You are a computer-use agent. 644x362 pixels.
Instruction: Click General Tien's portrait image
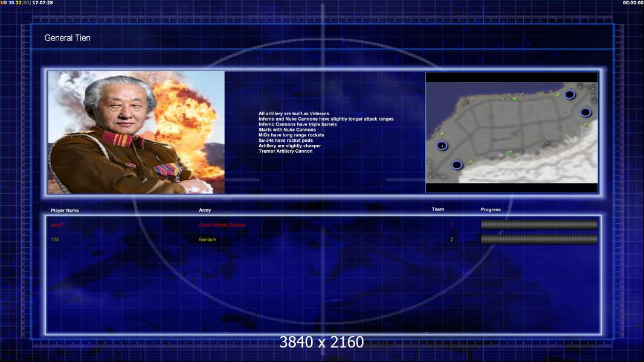137,132
